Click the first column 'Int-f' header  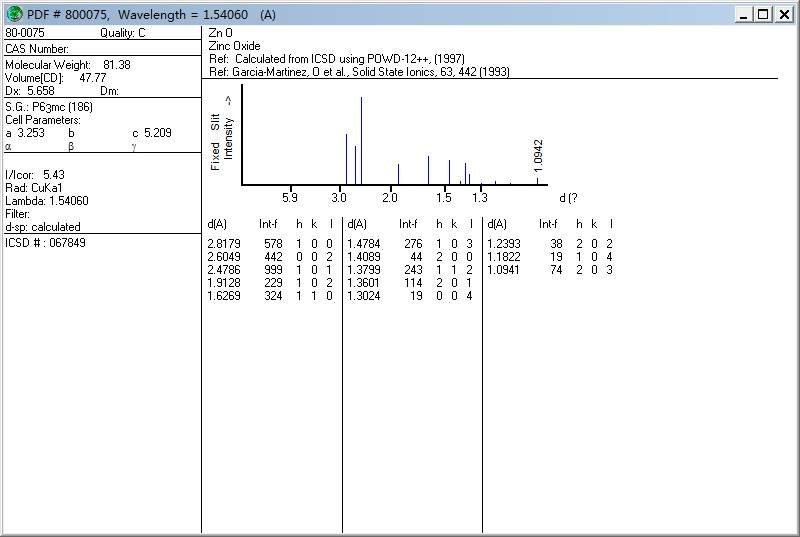pos(268,224)
